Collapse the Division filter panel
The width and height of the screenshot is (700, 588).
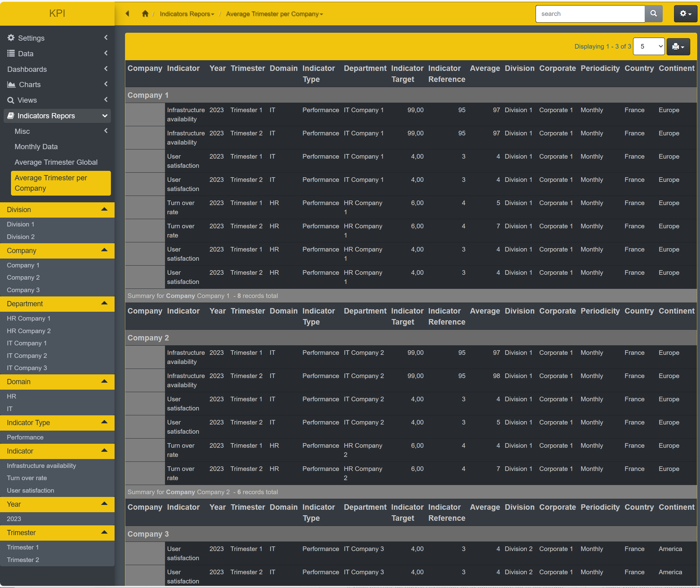pyautogui.click(x=104, y=210)
